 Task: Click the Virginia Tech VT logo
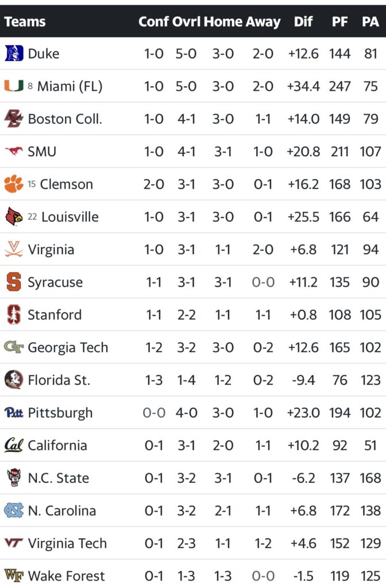[14, 543]
